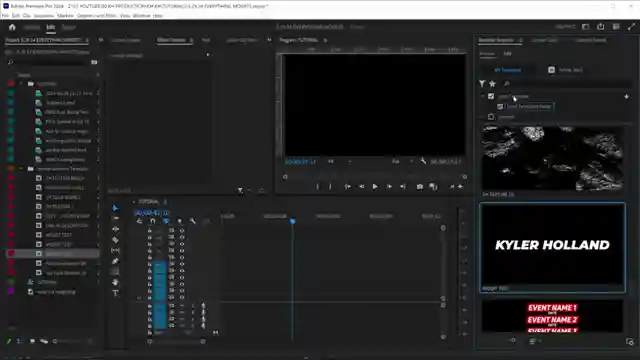The height and width of the screenshot is (360, 640).
Task: Show favorites with star icon in Essential Graphics
Action: (x=493, y=84)
